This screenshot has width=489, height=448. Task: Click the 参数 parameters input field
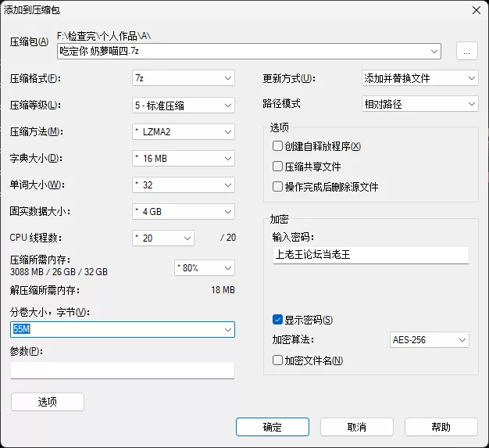[123, 371]
